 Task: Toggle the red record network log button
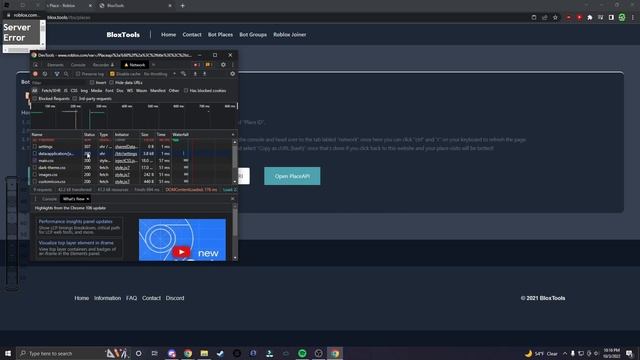tap(36, 74)
